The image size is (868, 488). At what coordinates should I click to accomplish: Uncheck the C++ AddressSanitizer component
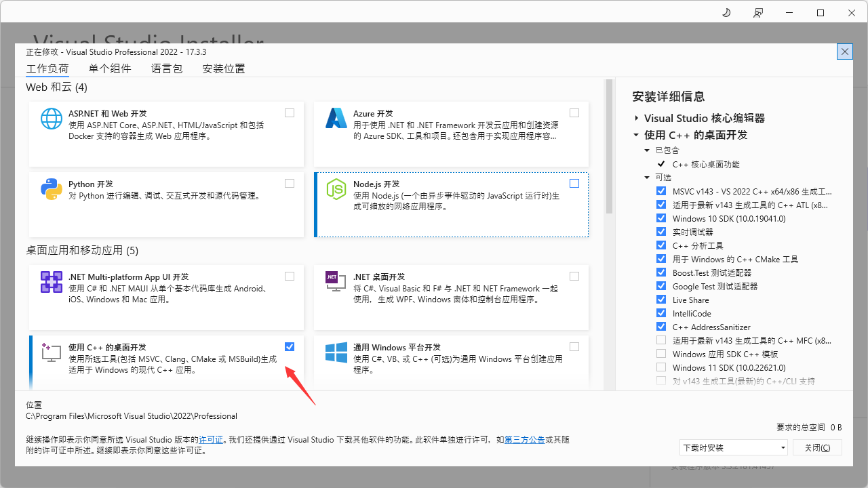pyautogui.click(x=661, y=327)
